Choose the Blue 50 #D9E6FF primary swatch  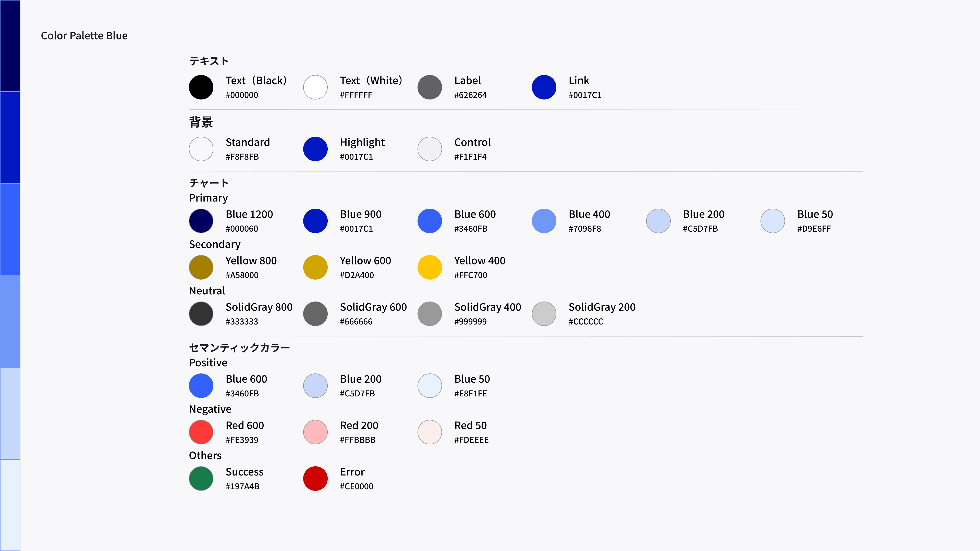773,221
